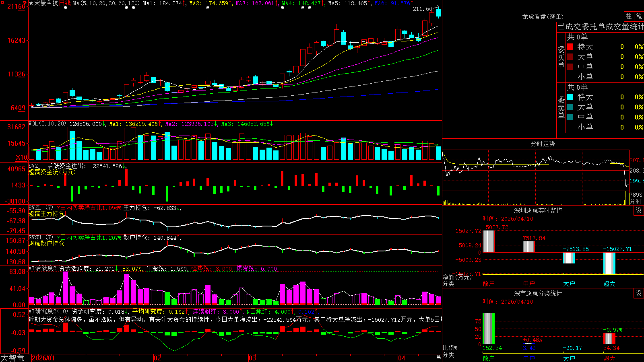
Task: Click the 散户 category label in 深圳超赢实时监控
Action: [x=489, y=284]
